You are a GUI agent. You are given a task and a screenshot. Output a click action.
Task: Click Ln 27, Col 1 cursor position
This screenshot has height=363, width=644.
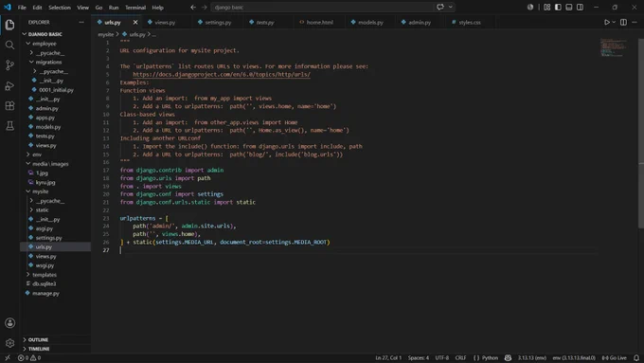(388, 357)
